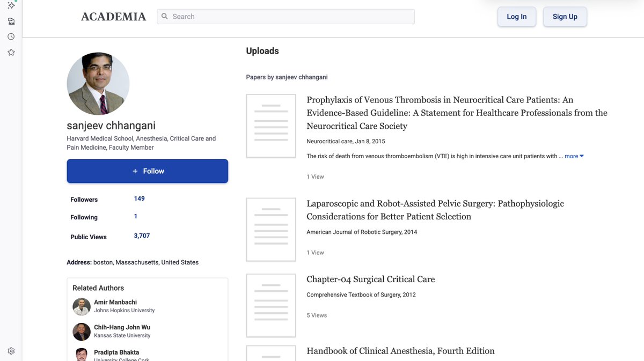This screenshot has height=361, width=644.
Task: Click the search magnifier icon
Action: tap(164, 16)
